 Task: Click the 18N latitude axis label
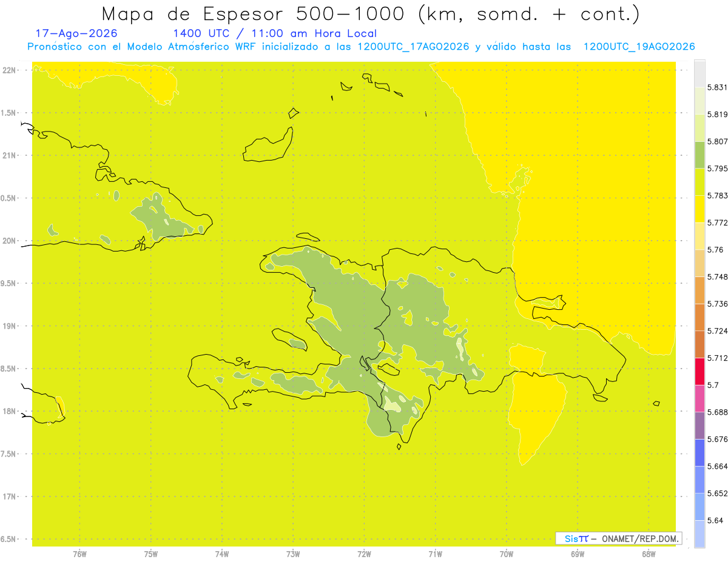(10, 412)
